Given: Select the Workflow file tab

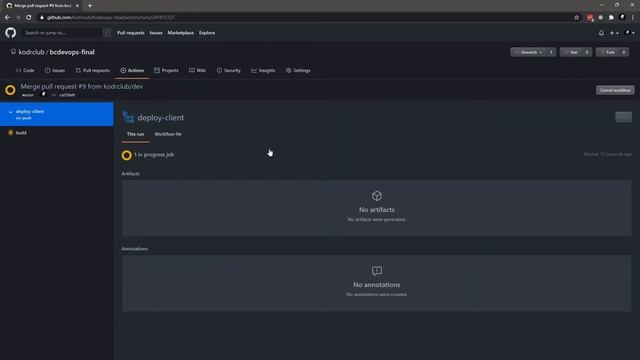Looking at the screenshot, I should [x=168, y=134].
